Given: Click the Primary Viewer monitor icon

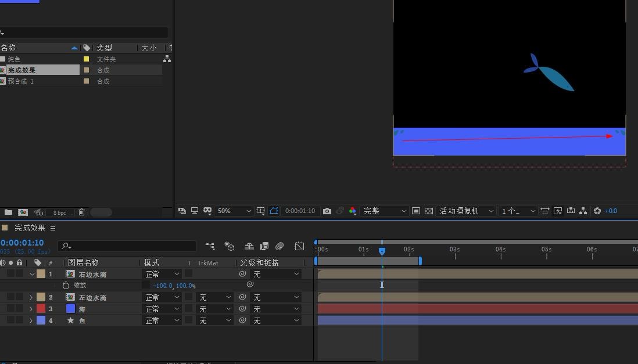Looking at the screenshot, I should 195,211.
